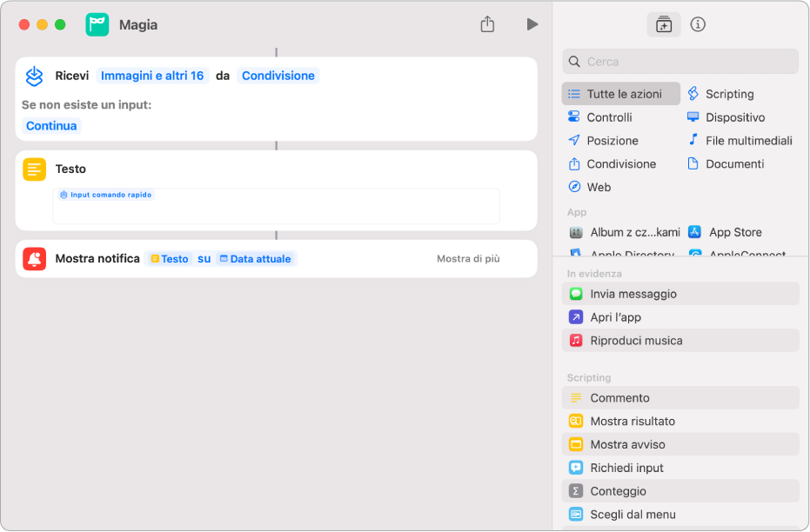Open the Scripting category

[x=721, y=94]
